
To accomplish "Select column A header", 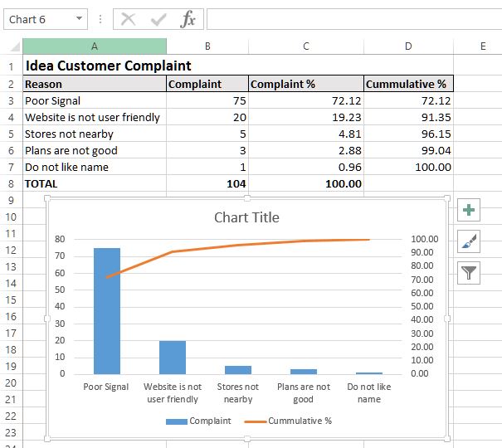I will [x=95, y=46].
